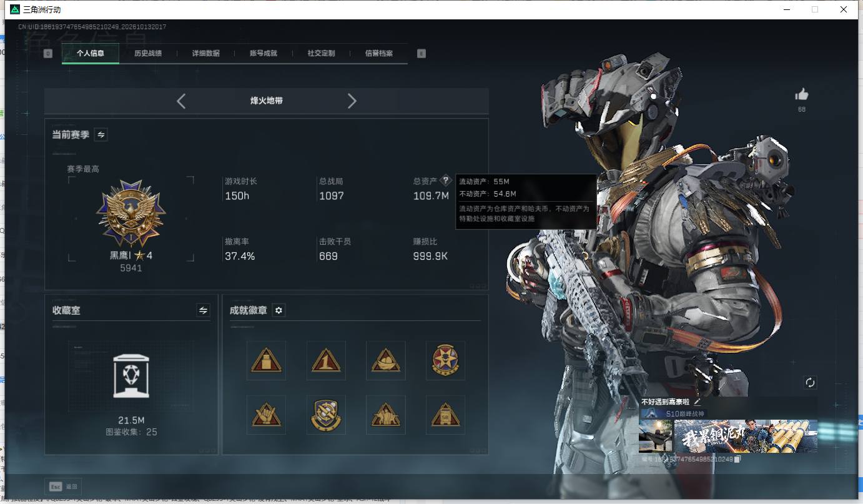Click the 黑鹰 rank emblem badge
Image resolution: width=863 pixels, height=504 pixels.
tap(131, 214)
